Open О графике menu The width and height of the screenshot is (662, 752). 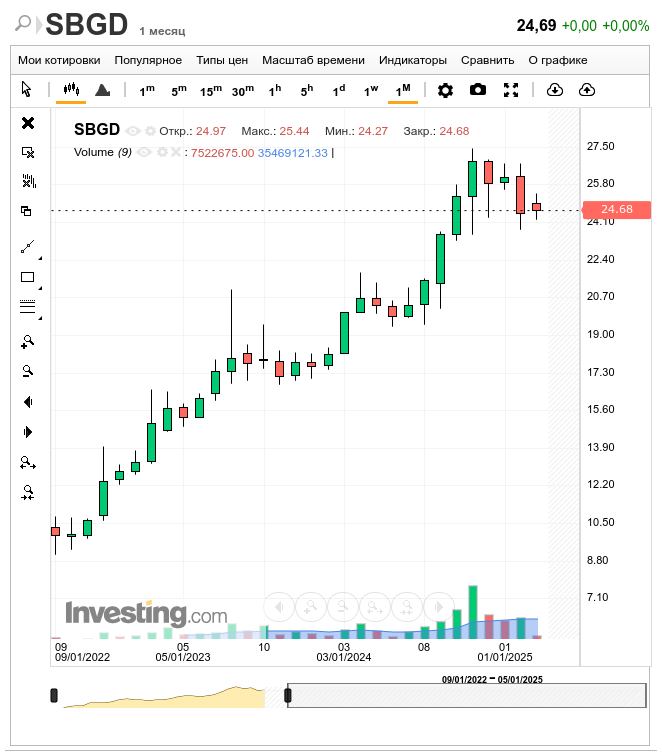point(558,60)
